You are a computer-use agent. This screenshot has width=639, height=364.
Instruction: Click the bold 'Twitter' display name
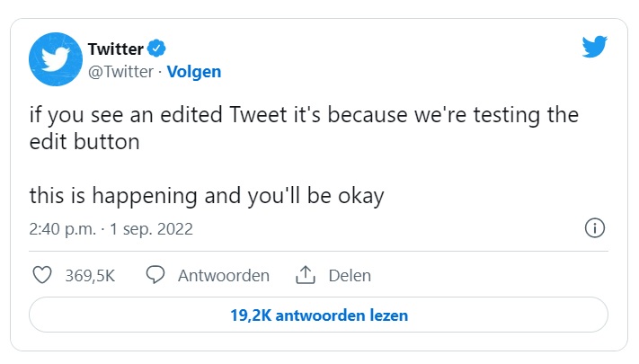click(116, 49)
